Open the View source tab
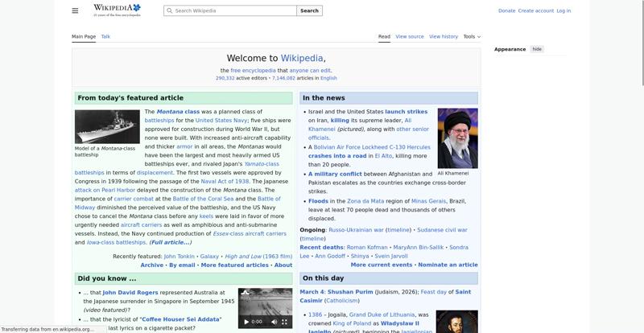This screenshot has width=644, height=333. pos(410,36)
